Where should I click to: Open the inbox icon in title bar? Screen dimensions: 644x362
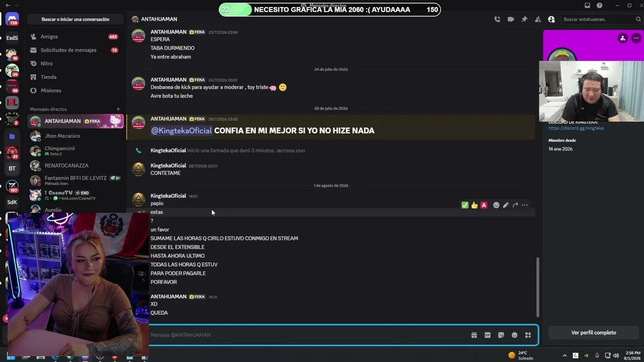(x=587, y=6)
